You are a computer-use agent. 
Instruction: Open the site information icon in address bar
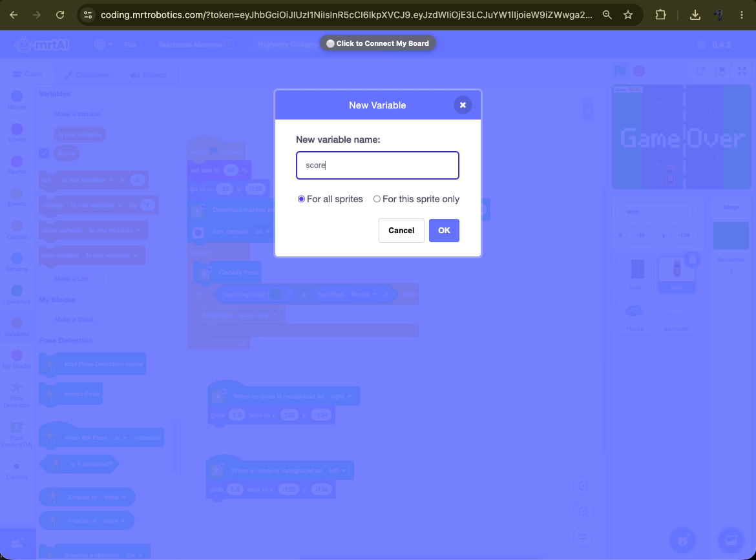pyautogui.click(x=88, y=15)
